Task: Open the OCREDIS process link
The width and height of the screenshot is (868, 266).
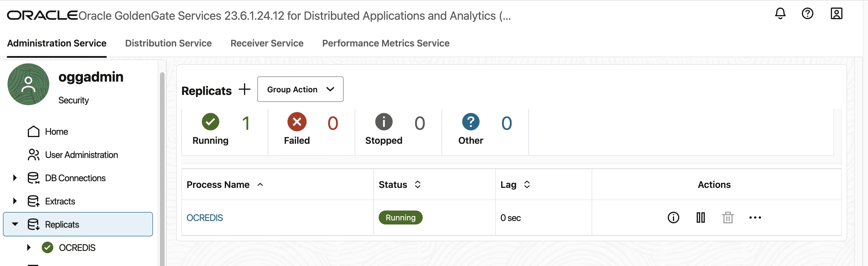Action: point(205,218)
